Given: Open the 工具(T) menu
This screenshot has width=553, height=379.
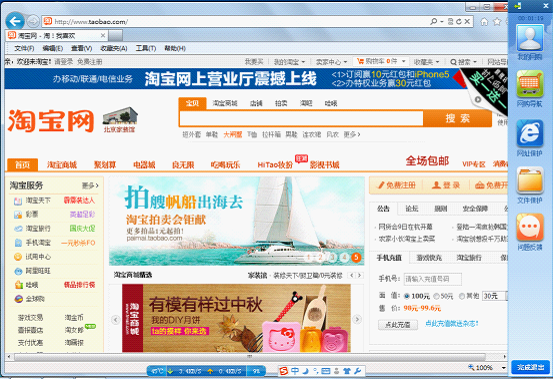Looking at the screenshot, I should point(146,48).
